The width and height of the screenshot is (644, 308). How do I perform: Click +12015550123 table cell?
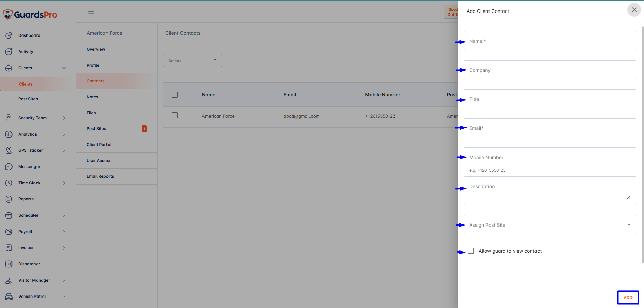point(380,116)
